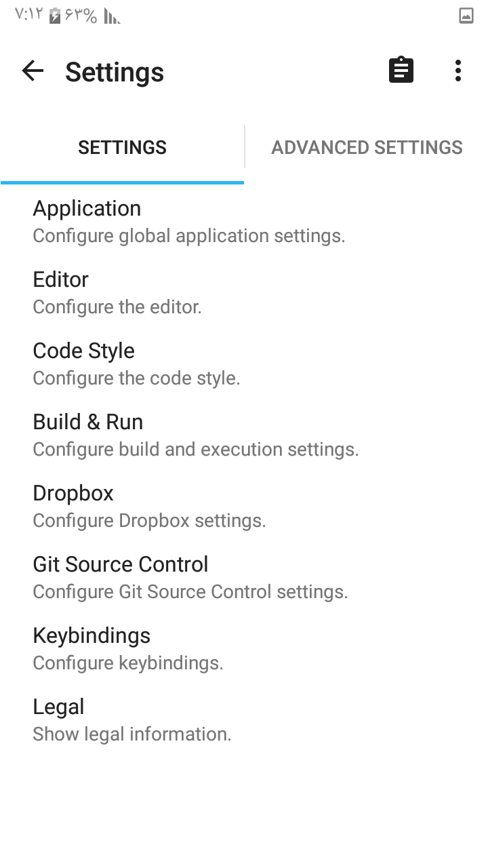Open the clipboard icon in toolbar
This screenshot has width=488, height=868.
401,71
